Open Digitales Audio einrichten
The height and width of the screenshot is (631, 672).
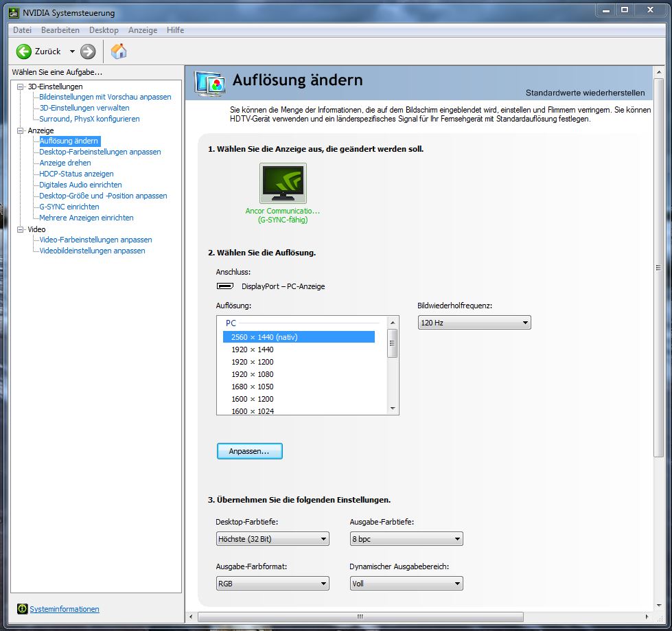pos(80,185)
